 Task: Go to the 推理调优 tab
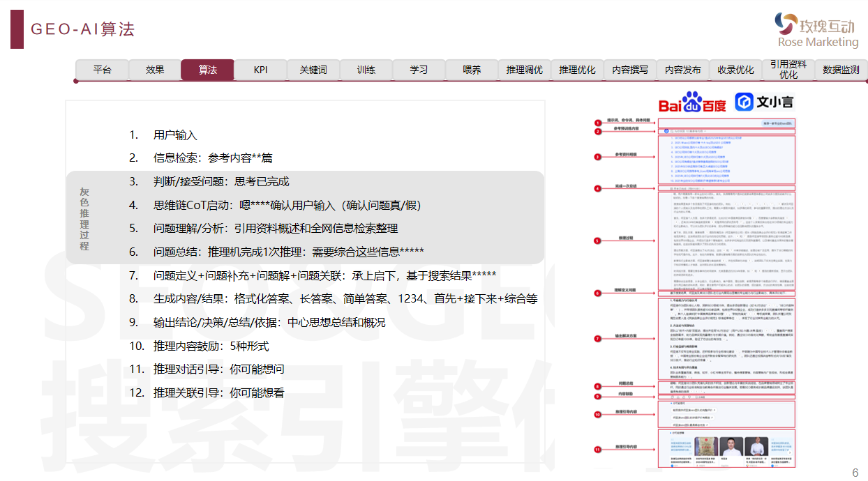(524, 70)
